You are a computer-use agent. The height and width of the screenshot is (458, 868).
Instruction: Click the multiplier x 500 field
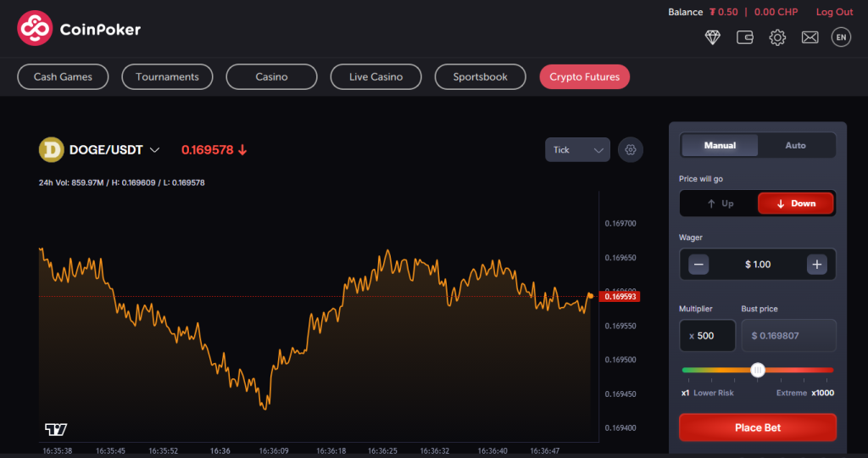point(707,336)
